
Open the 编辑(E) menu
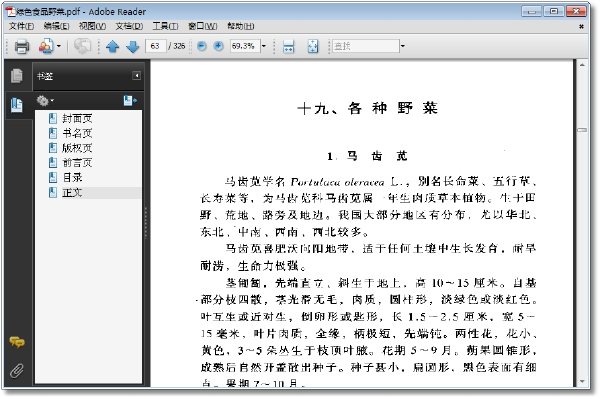tap(56, 26)
